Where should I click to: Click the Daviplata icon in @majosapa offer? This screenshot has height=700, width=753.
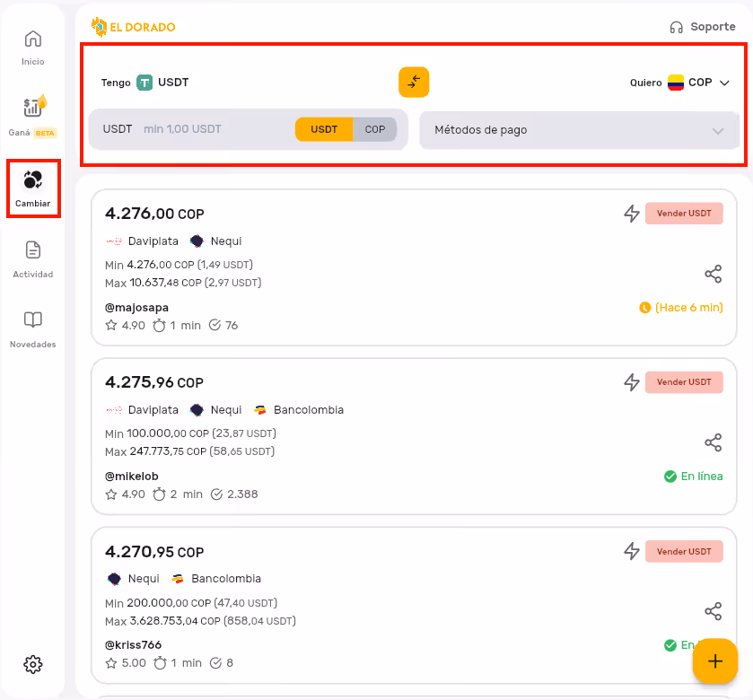[114, 241]
